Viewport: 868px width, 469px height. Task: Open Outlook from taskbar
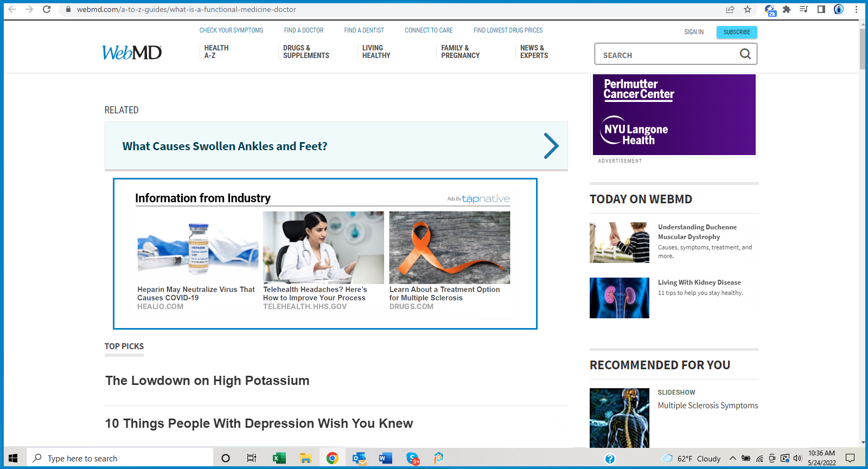(x=359, y=458)
